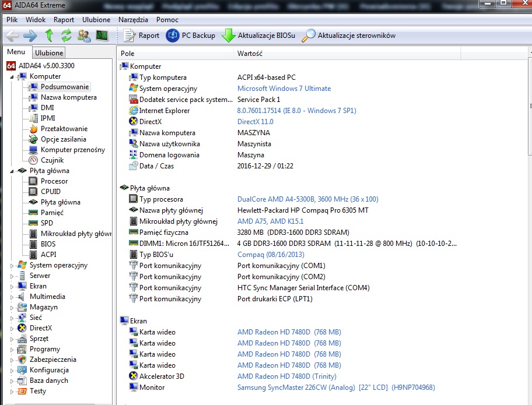
Task: Click the Testy tree icon
Action: point(22,391)
